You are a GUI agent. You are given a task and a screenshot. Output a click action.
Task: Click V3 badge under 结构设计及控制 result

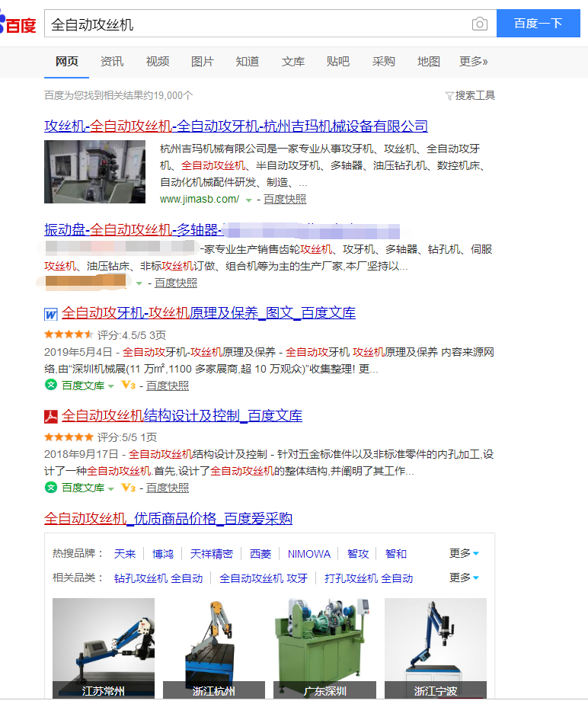tap(129, 488)
